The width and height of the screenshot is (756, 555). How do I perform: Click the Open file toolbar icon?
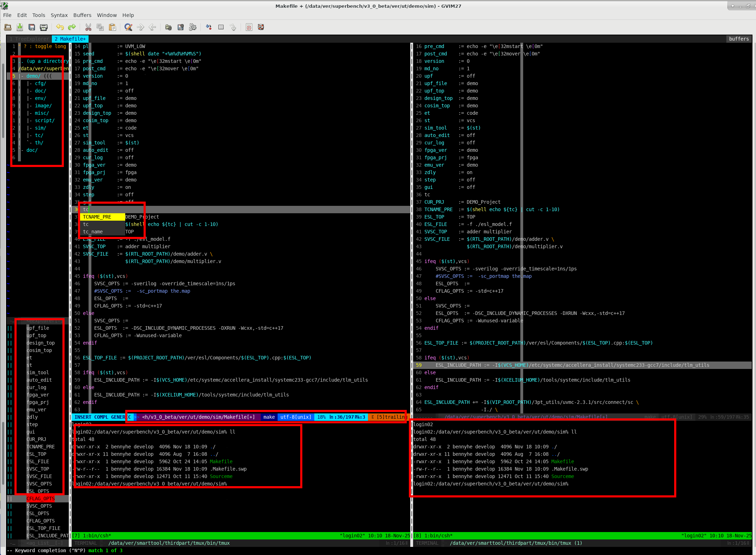click(x=8, y=27)
